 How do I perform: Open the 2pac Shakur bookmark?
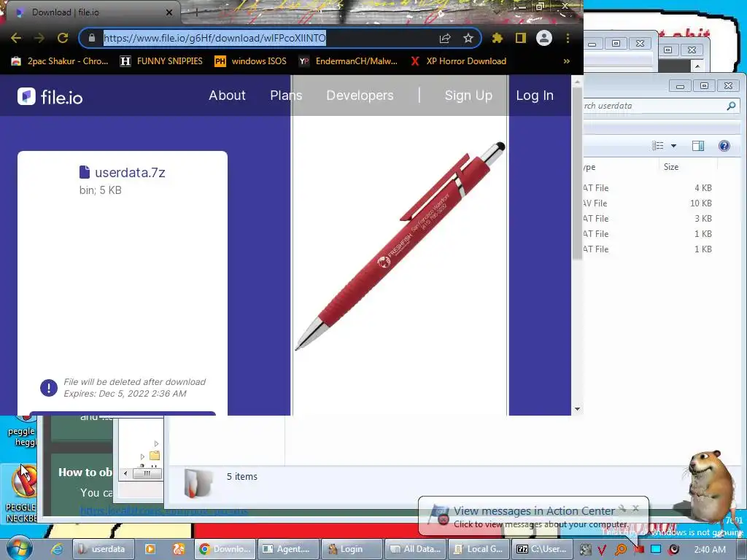60,61
